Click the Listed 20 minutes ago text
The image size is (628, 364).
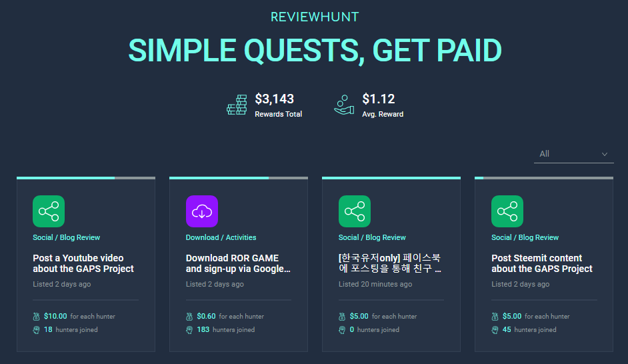click(375, 284)
